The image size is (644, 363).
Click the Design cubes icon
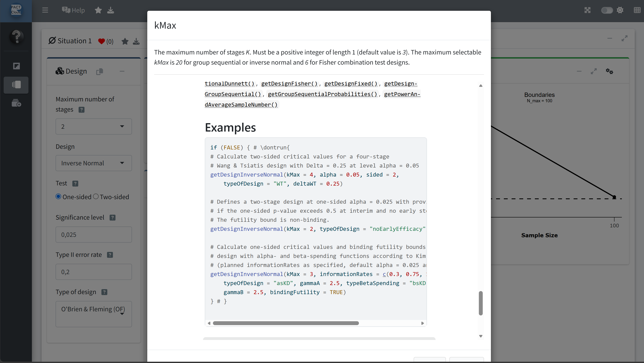[x=59, y=71]
